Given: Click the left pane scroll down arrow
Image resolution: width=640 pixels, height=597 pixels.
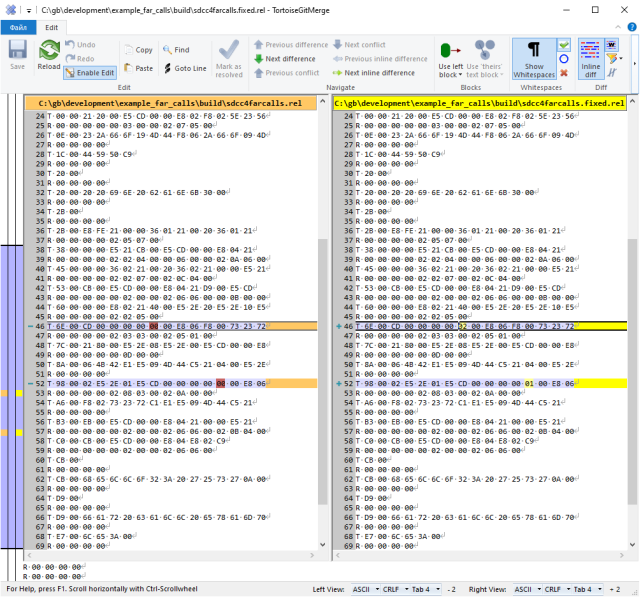Looking at the screenshot, I should click(323, 545).
